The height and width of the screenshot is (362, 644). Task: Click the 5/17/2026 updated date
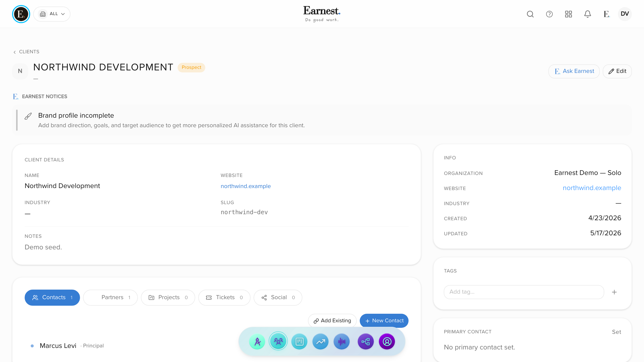click(606, 233)
